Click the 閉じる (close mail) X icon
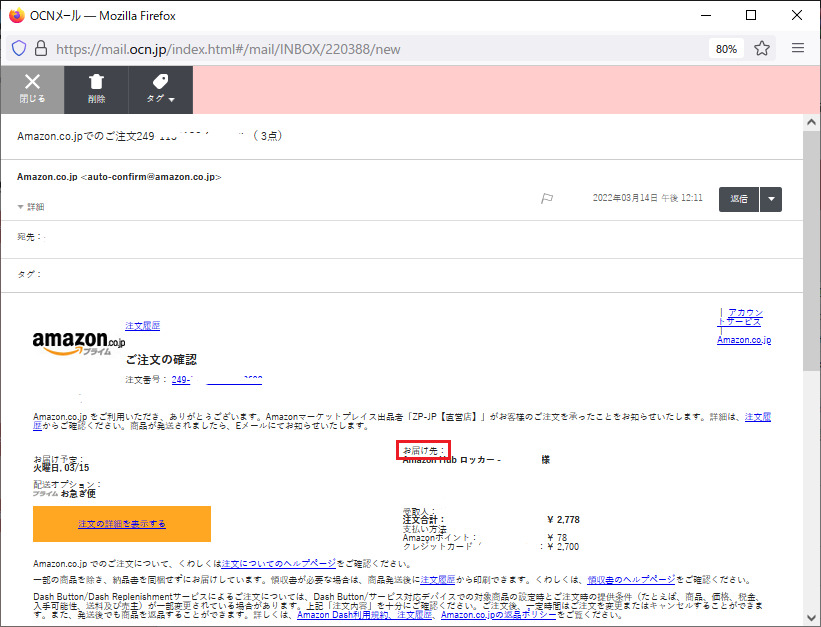 [32, 88]
